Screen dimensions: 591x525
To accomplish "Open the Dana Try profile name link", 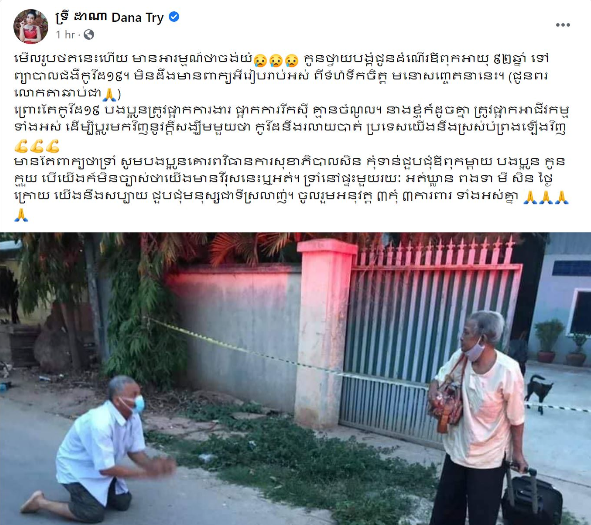I will 138,17.
